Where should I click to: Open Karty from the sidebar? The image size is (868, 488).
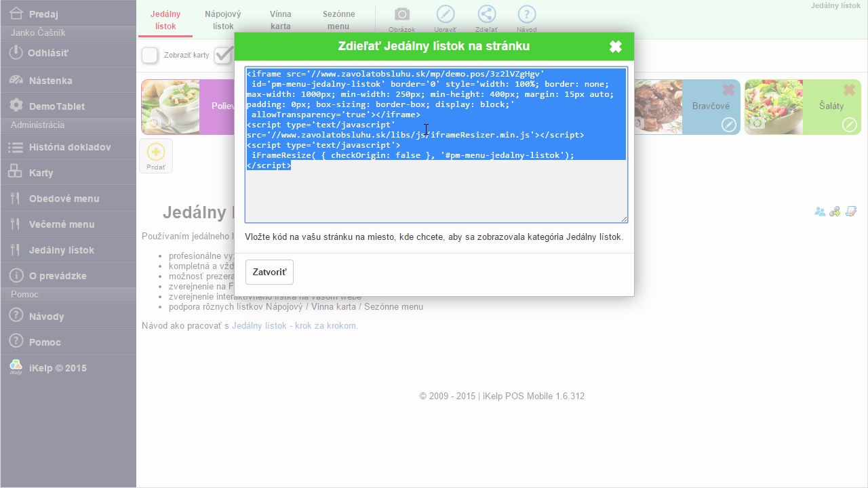pyautogui.click(x=68, y=173)
